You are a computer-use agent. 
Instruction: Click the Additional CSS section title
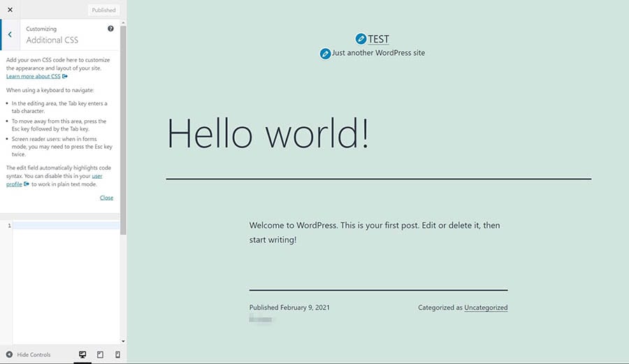tap(52, 40)
